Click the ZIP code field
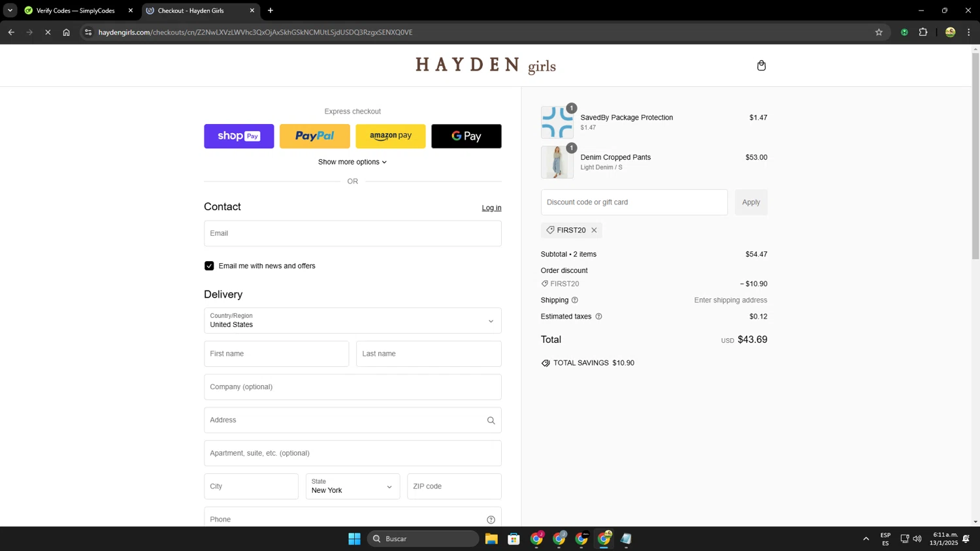 (454, 486)
